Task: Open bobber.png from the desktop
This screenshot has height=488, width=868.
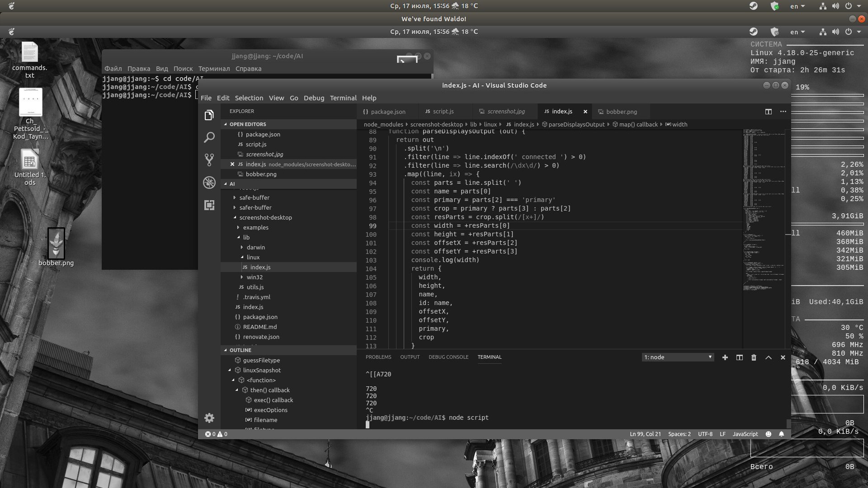Action: [56, 244]
